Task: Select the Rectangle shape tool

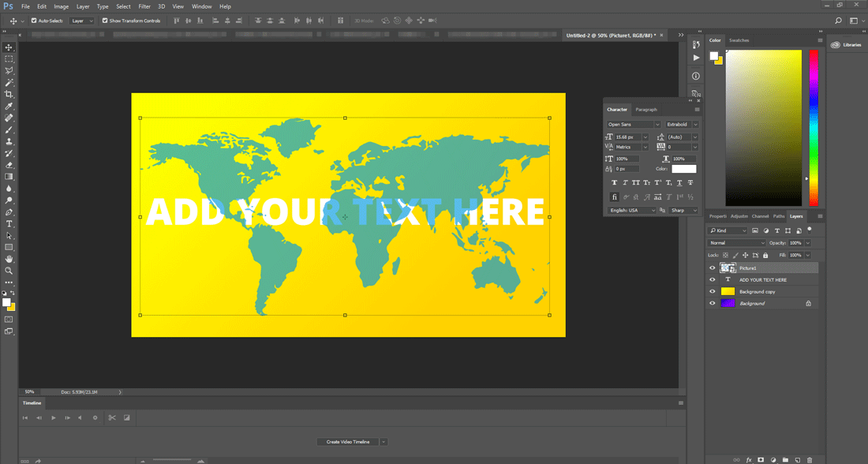Action: point(9,248)
